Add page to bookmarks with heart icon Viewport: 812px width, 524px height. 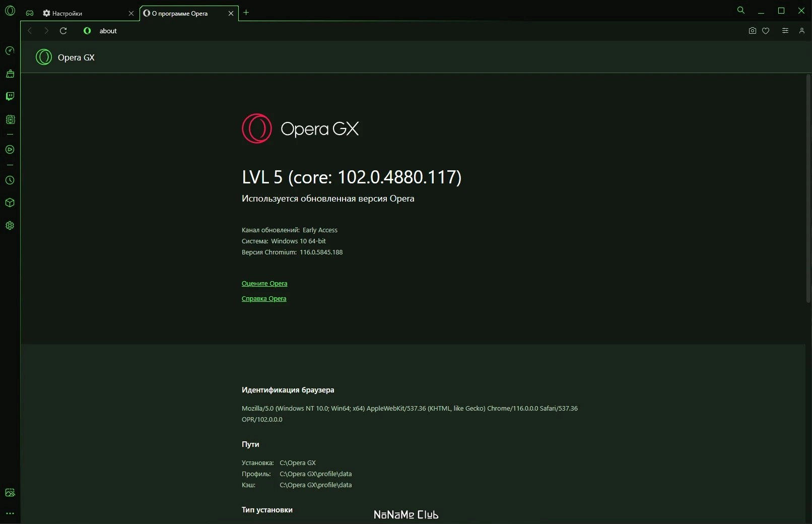tap(766, 31)
